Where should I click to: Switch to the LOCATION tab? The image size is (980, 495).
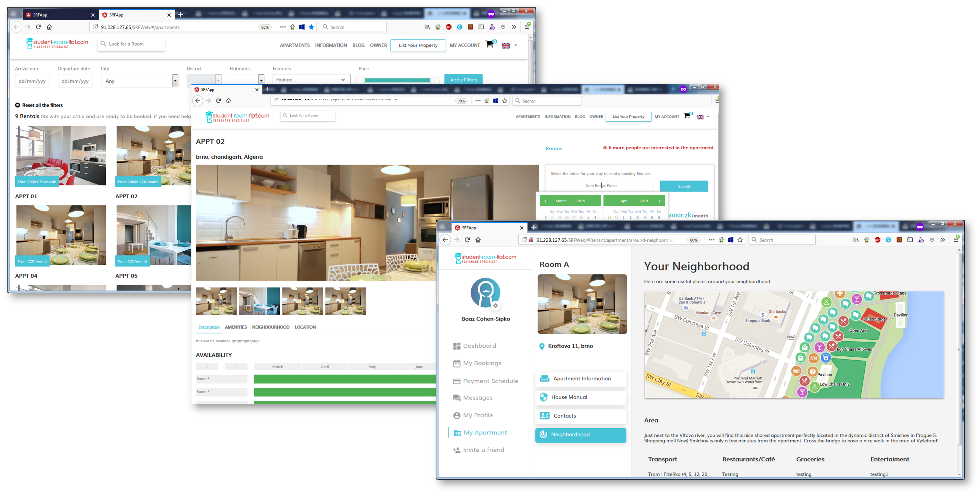[305, 327]
